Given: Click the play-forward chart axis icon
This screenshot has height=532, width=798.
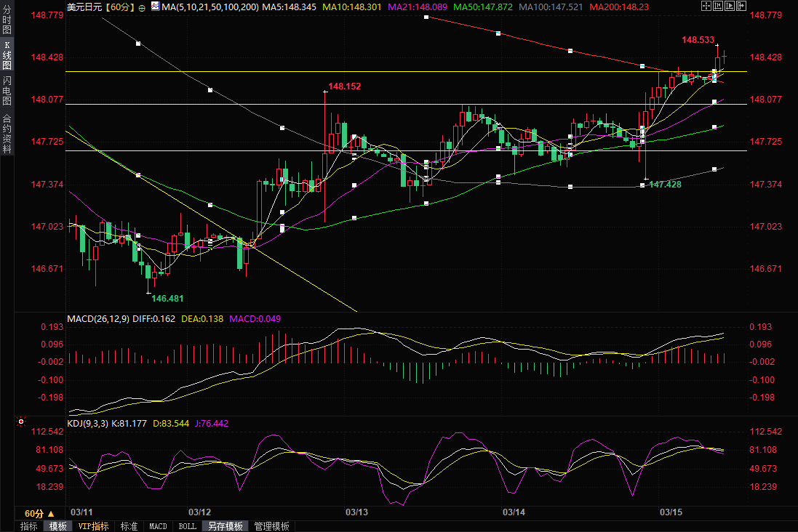Looking at the screenshot, I should (x=730, y=7).
